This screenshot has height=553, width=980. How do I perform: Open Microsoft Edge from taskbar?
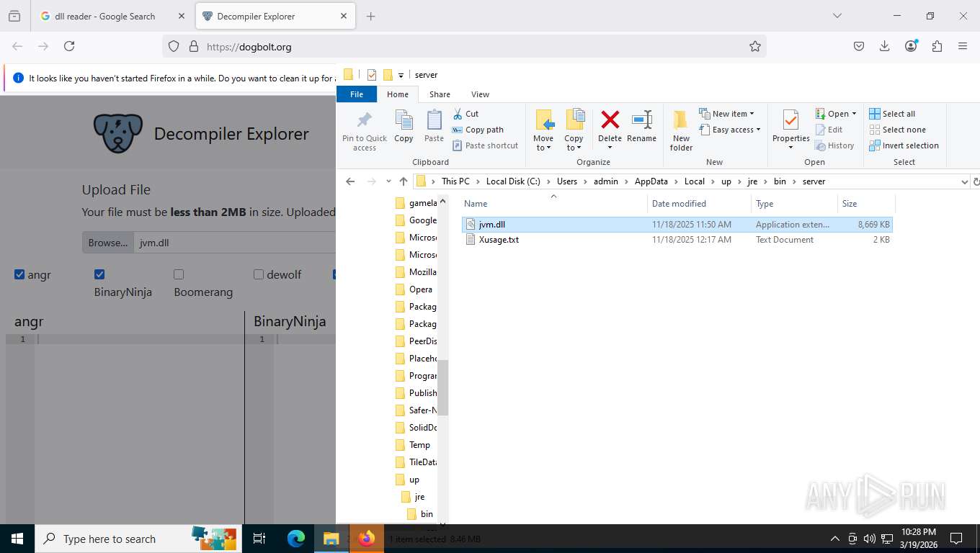pyautogui.click(x=296, y=539)
